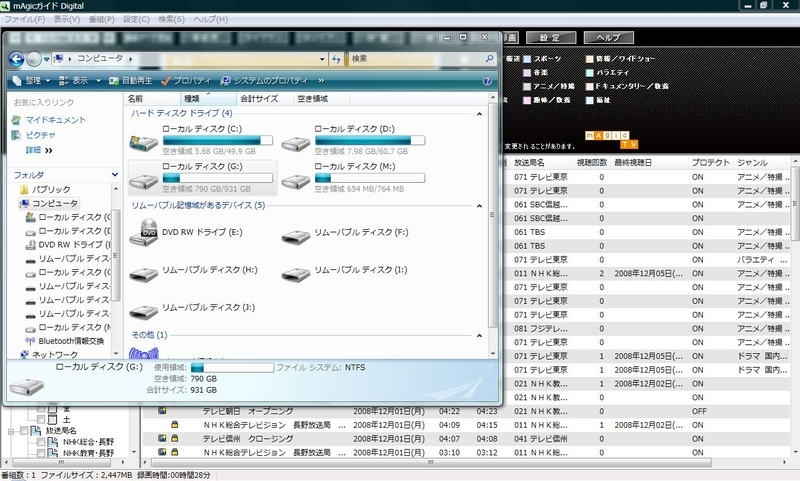
Task: Open ヘルプ(H) menu in mAgic guide
Action: [210, 19]
